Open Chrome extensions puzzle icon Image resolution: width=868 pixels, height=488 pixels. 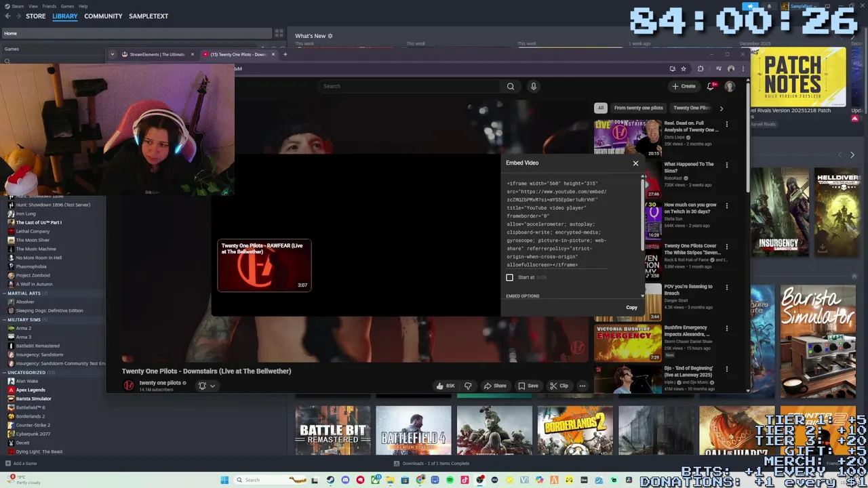(701, 68)
